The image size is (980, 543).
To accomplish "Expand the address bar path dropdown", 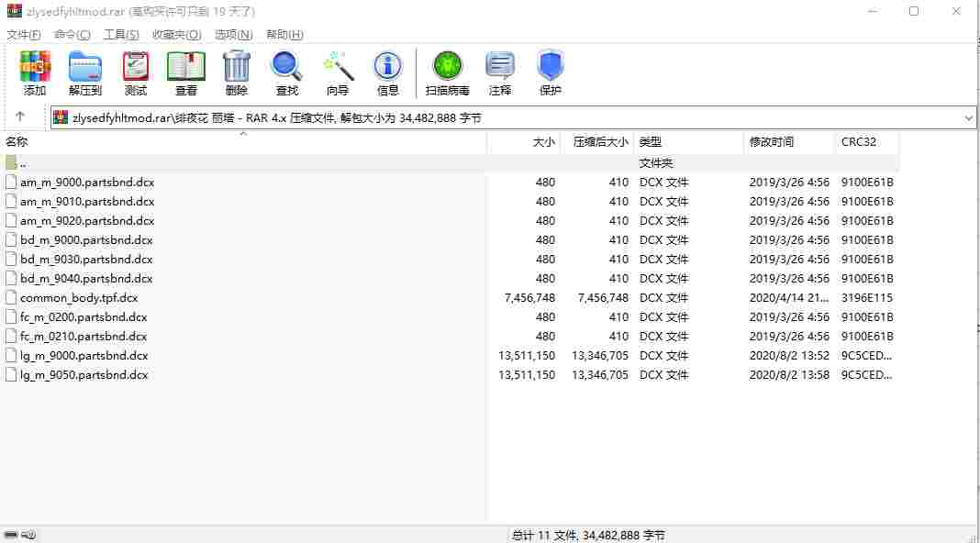I will point(968,117).
